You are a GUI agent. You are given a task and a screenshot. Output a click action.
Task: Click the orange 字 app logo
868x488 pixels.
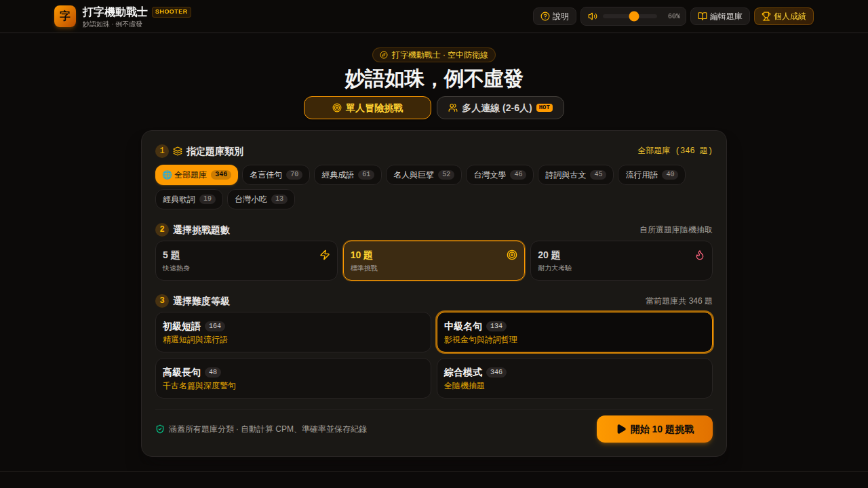pos(65,16)
